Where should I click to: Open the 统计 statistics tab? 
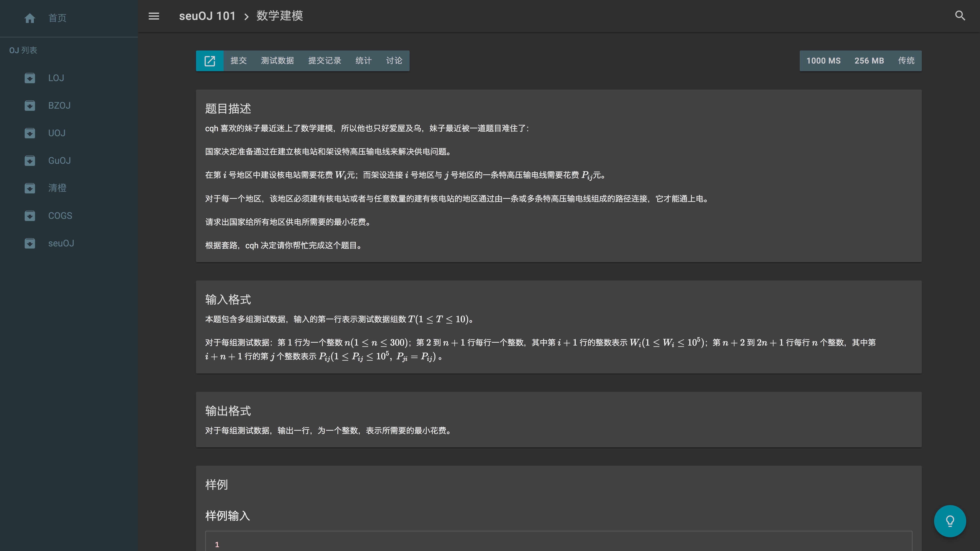363,61
